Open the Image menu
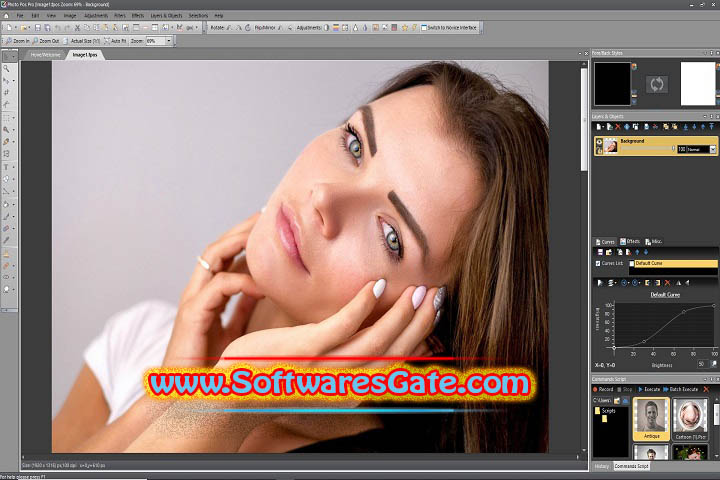The image size is (720, 480). (x=70, y=16)
